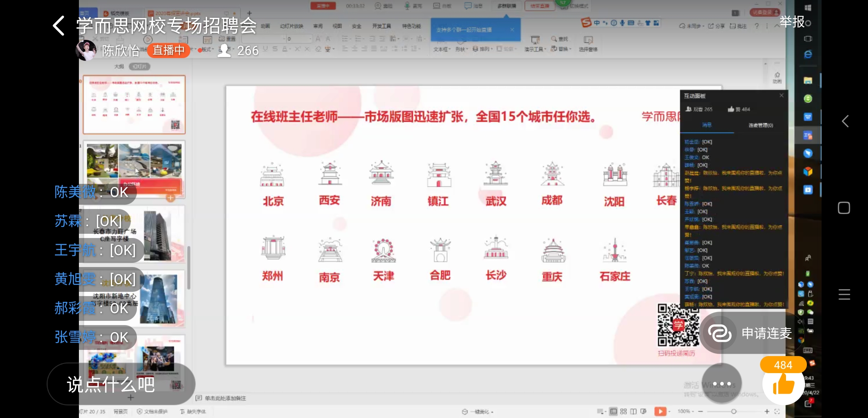Click the 缺失字体 missing fonts indicator
868x418 pixels.
point(193,411)
